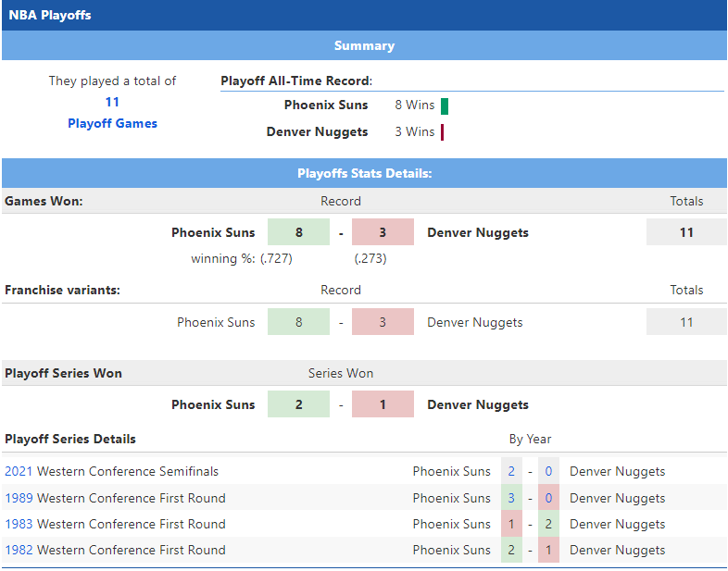728x571 pixels.
Task: Select the Playoffs Stats Details header bar
Action: point(364,173)
